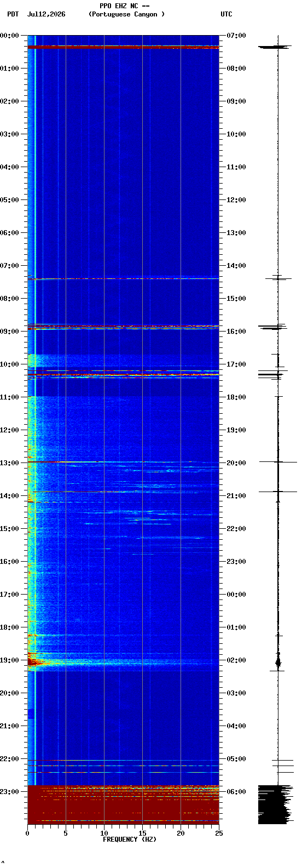Click the '12:00' label on PDT axis

click(9, 430)
